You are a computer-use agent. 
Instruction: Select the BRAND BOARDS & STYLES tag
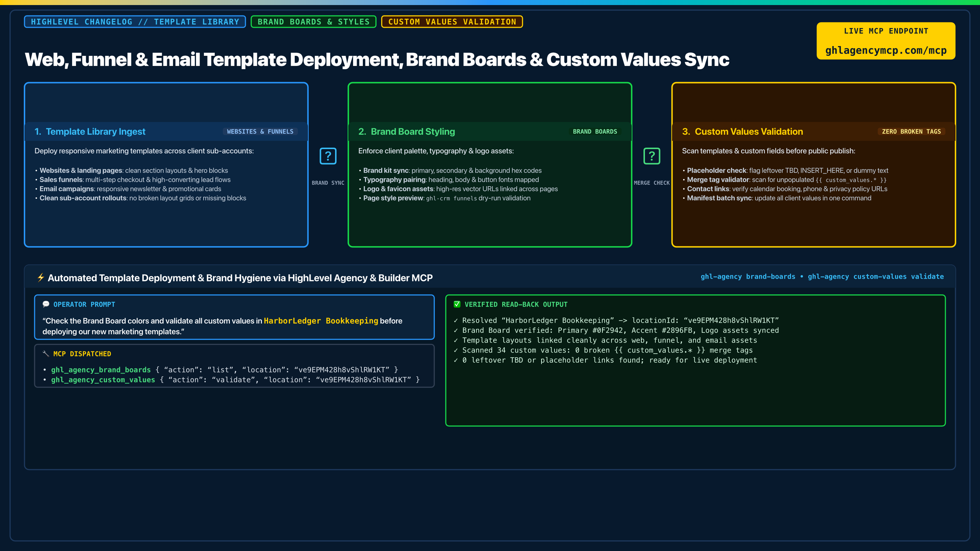(313, 22)
